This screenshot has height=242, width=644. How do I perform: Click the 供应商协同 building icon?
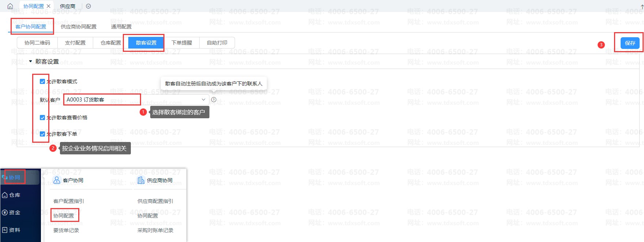(x=141, y=180)
